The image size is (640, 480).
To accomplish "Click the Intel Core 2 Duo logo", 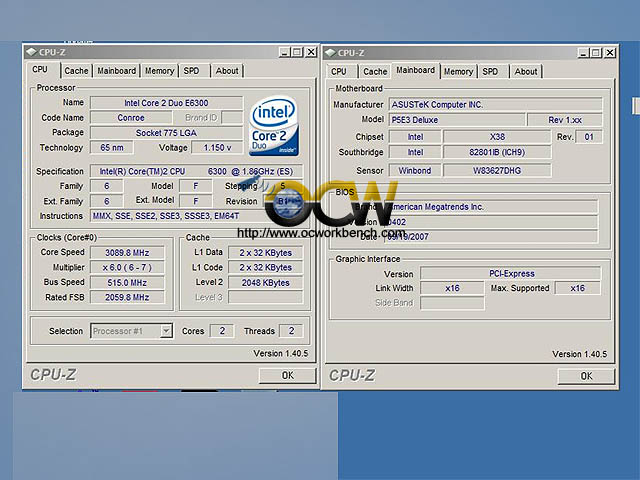I will pyautogui.click(x=273, y=126).
